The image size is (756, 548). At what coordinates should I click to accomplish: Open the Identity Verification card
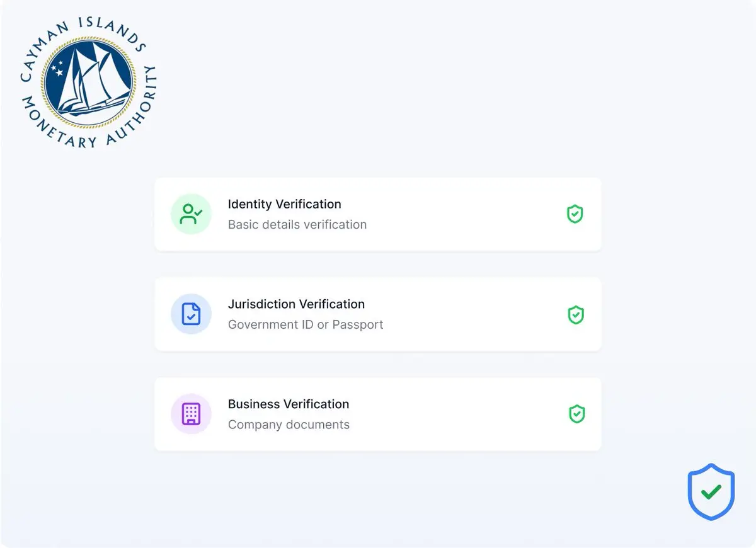click(x=378, y=214)
